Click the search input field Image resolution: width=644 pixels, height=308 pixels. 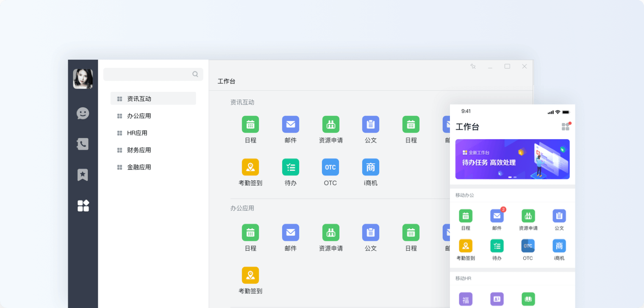[x=148, y=74]
